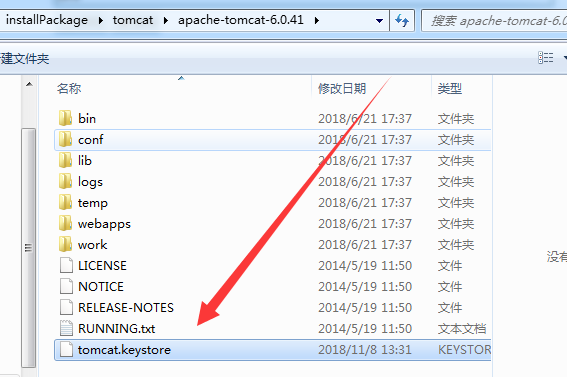Click the RUNNING.txt document icon
This screenshot has width=567, height=377.
(66, 328)
